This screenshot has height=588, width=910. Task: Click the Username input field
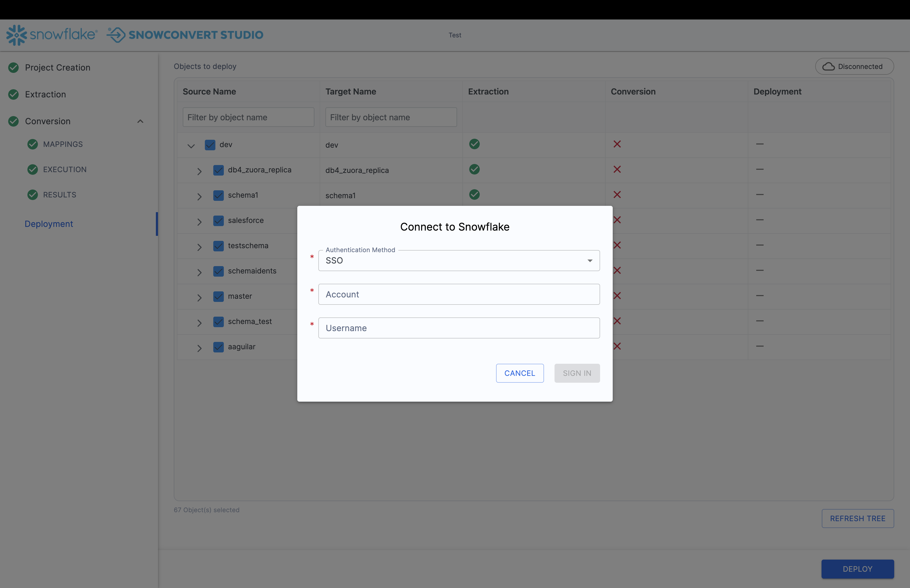[459, 328]
